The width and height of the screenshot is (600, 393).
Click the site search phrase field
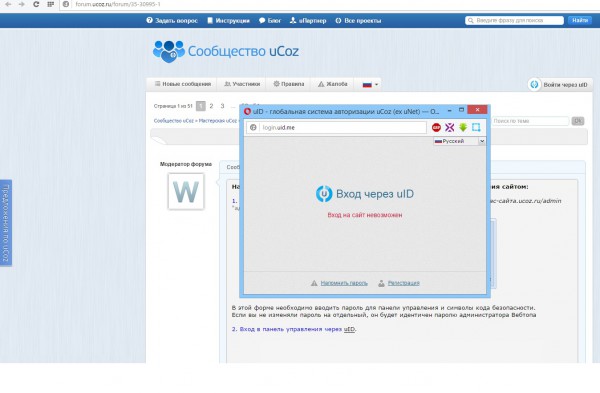click(514, 20)
